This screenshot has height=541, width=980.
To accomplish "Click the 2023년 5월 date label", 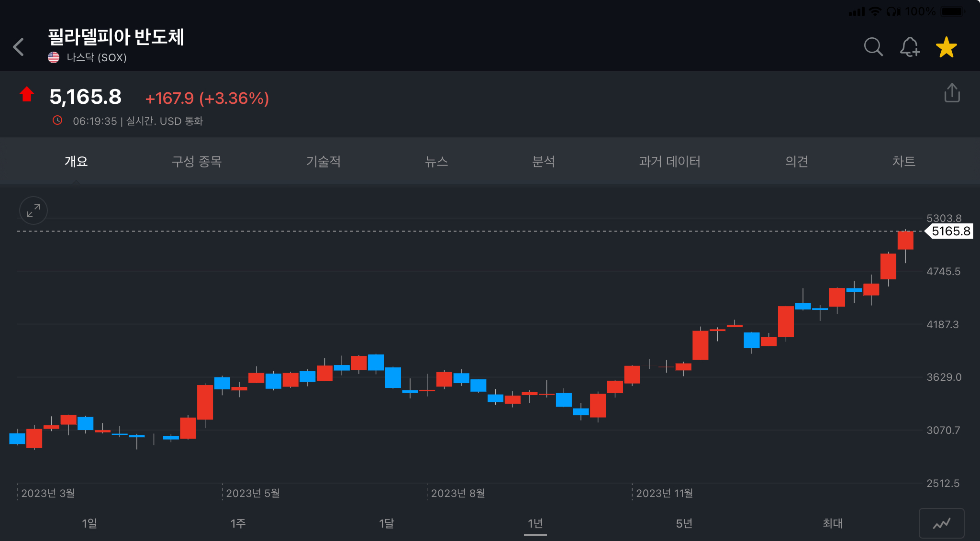I will pyautogui.click(x=253, y=493).
